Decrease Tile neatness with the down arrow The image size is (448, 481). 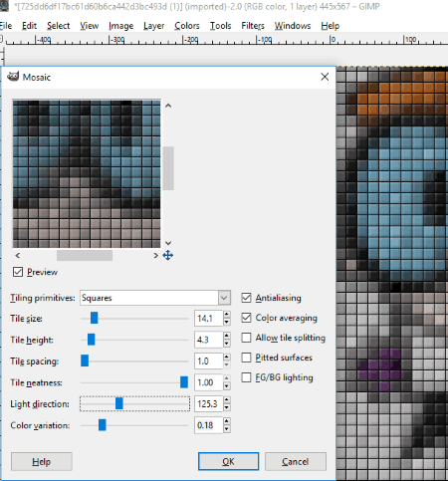click(x=227, y=386)
